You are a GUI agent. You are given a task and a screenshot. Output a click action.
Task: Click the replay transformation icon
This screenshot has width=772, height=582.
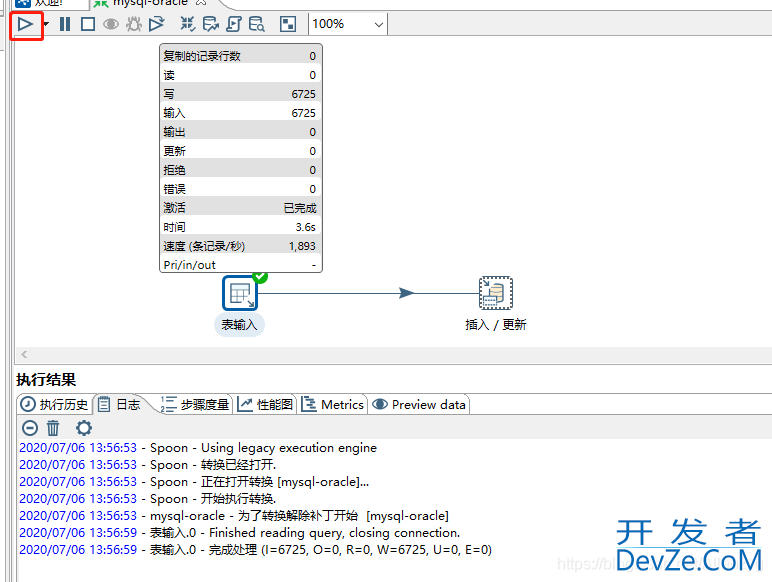pyautogui.click(x=157, y=24)
